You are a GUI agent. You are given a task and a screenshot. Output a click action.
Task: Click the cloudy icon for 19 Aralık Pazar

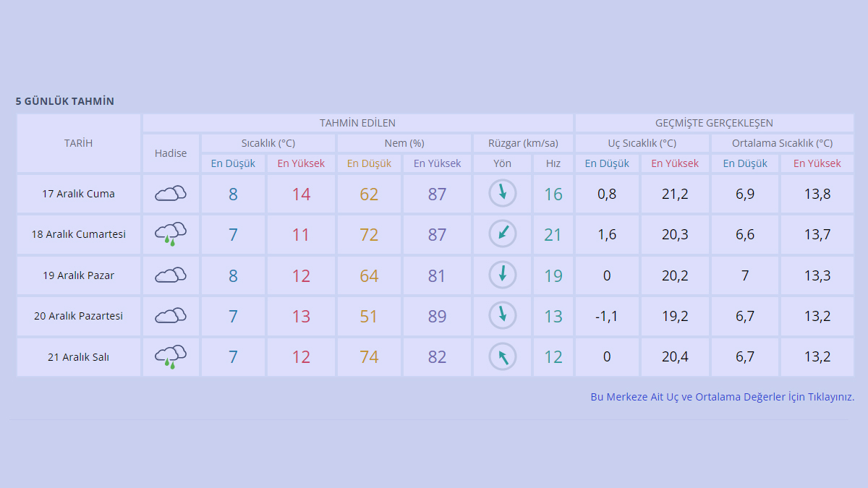171,275
